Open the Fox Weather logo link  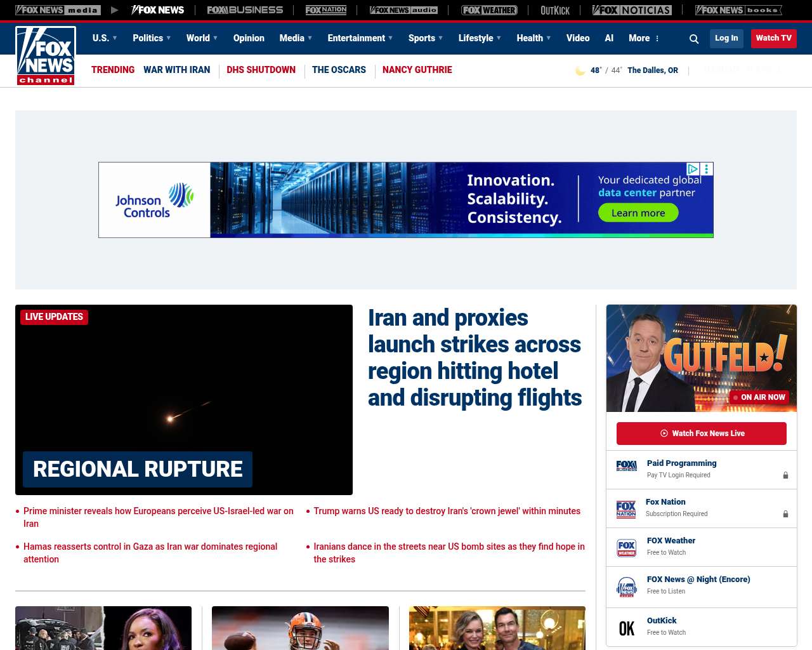[489, 10]
